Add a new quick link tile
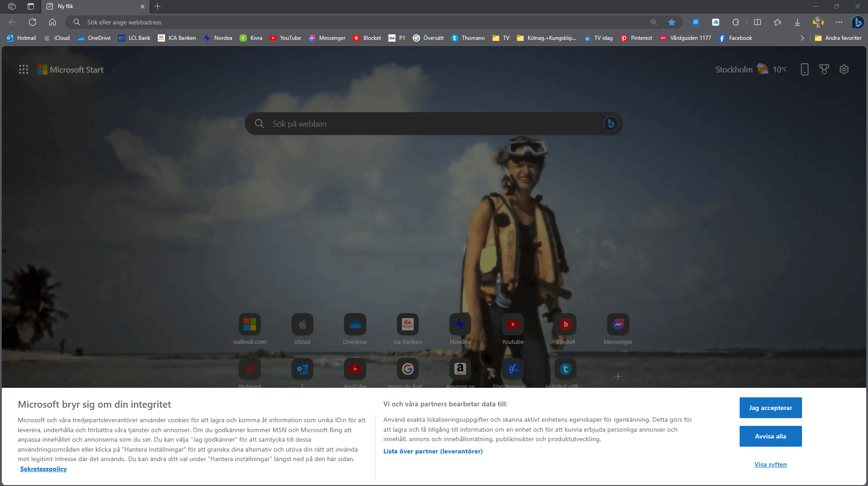Image resolution: width=868 pixels, height=486 pixels. 618,376
